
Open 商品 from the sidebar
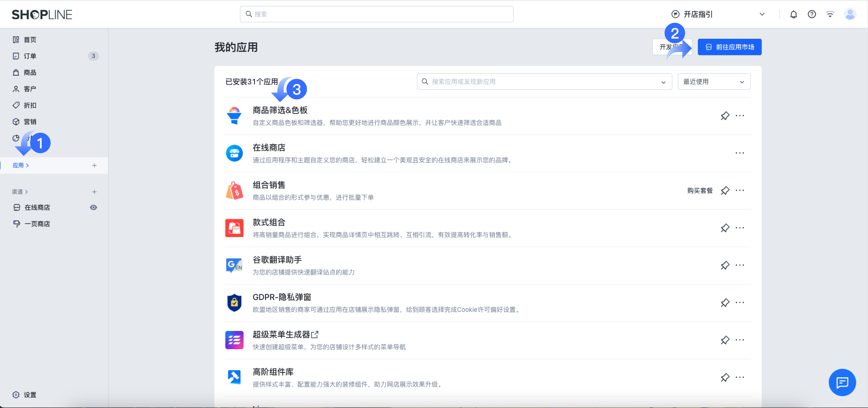(x=16, y=72)
